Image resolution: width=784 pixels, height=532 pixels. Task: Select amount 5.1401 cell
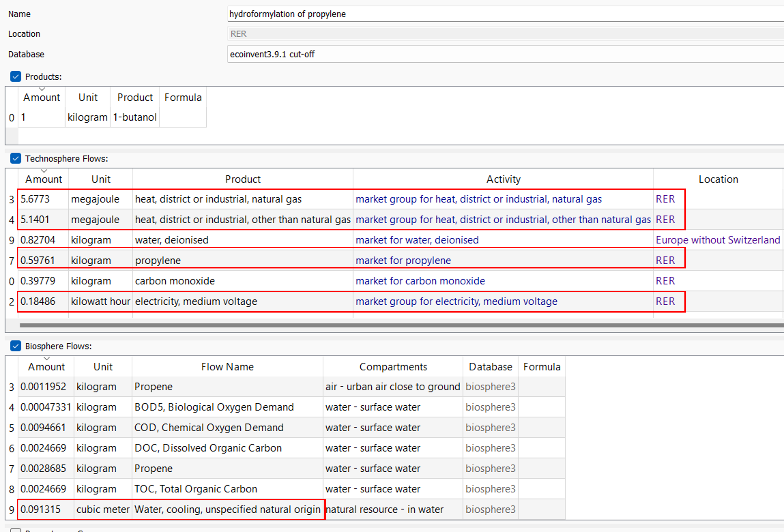pyautogui.click(x=43, y=219)
